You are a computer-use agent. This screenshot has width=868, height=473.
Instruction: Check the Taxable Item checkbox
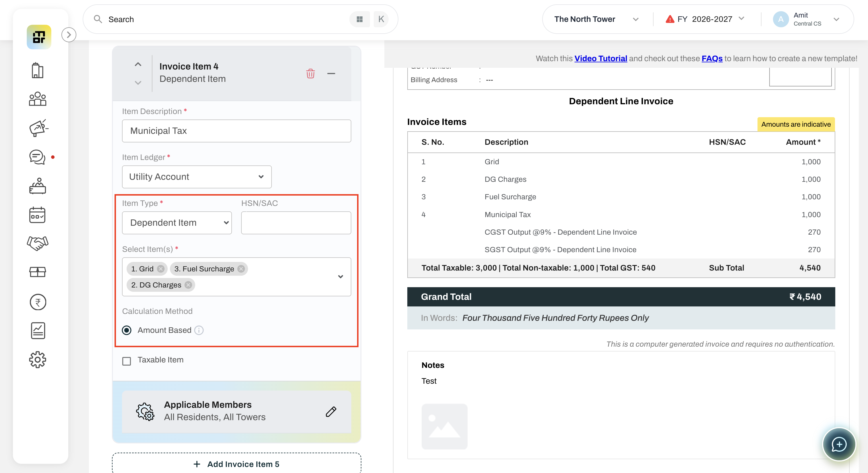pyautogui.click(x=127, y=361)
